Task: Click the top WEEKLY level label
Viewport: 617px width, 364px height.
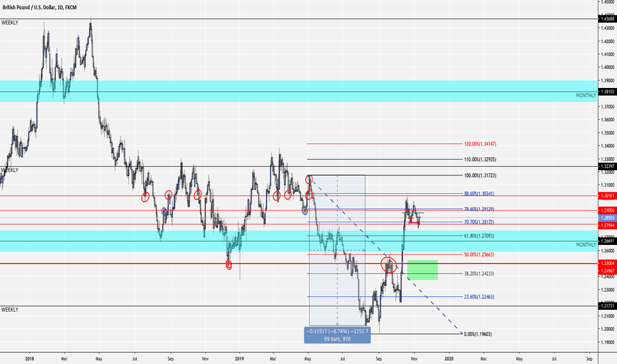Action: pyautogui.click(x=9, y=23)
